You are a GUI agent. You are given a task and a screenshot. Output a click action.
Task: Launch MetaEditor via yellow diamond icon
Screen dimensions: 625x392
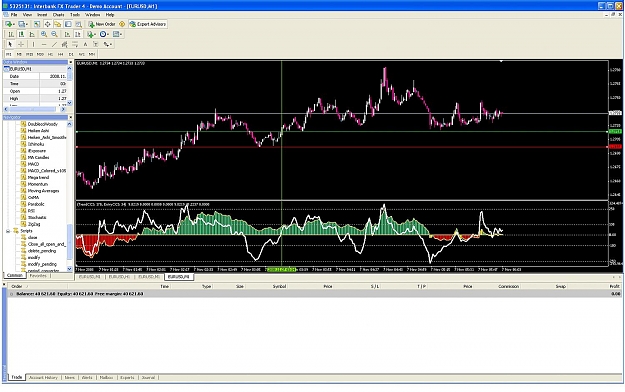122,24
